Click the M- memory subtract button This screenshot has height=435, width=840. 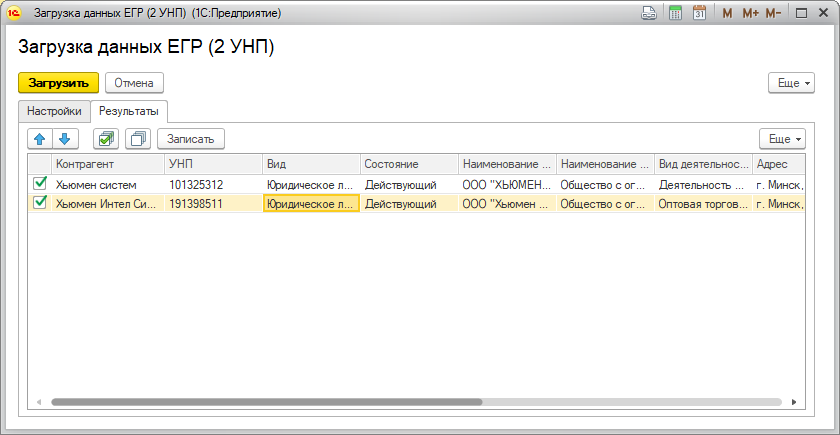(773, 13)
